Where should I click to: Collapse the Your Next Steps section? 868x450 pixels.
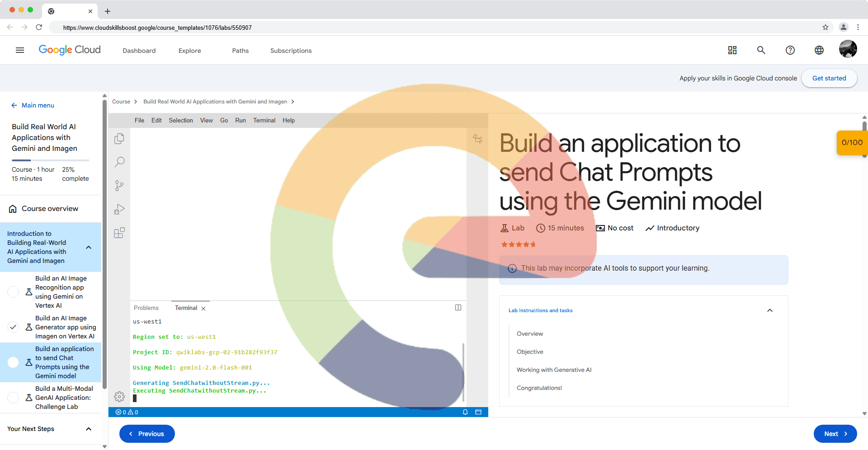click(89, 429)
